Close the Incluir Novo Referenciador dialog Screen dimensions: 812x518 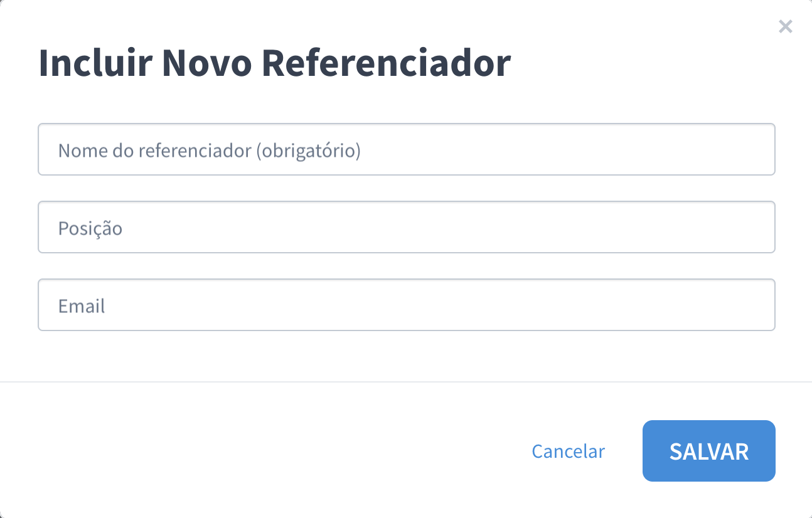(785, 26)
